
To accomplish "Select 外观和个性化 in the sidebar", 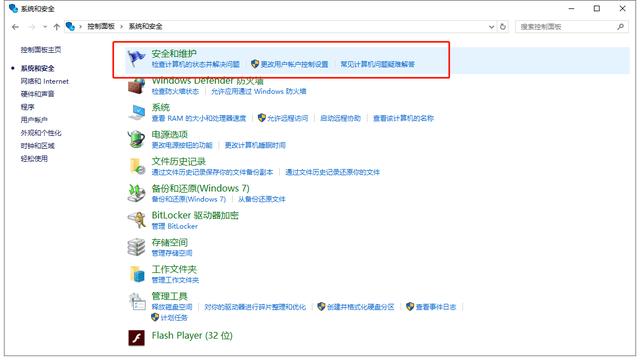I will point(41,133).
